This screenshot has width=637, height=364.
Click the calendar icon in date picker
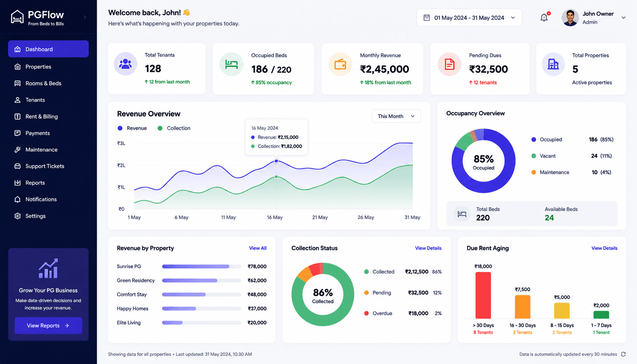(x=427, y=18)
